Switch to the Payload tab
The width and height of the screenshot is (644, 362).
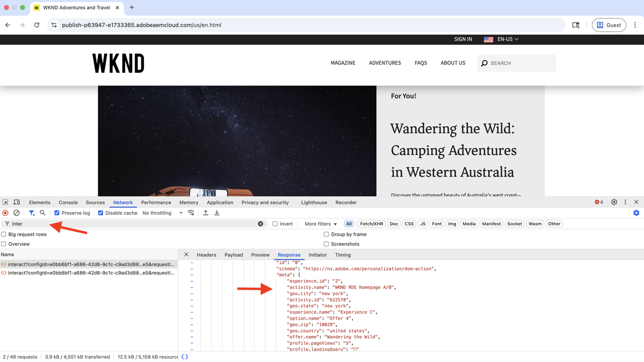tap(233, 255)
